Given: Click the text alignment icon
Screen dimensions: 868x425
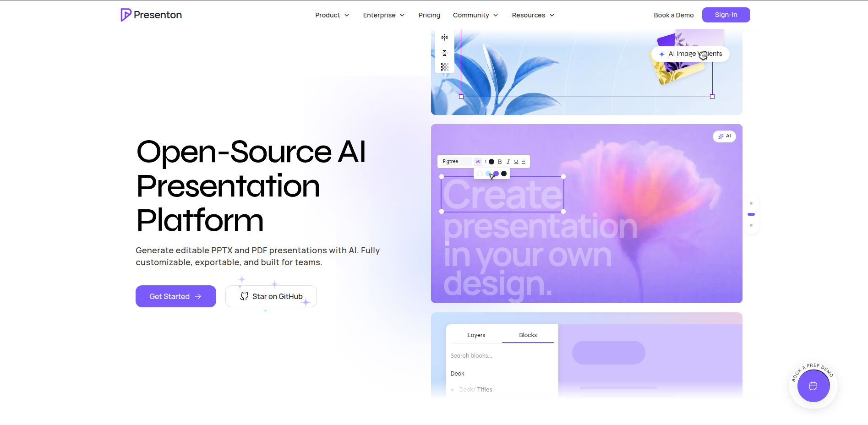Looking at the screenshot, I should (524, 162).
